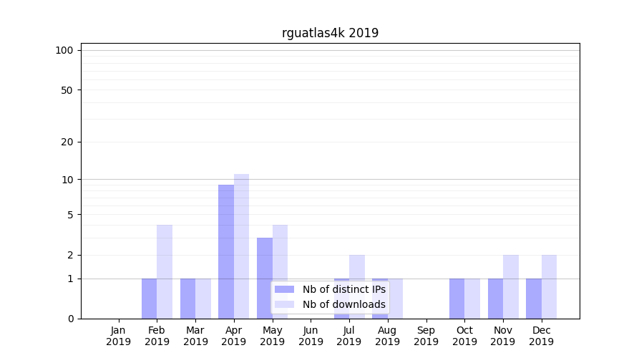Click the chart title rguatlas4k 2019
The width and height of the screenshot is (644, 358).
[x=330, y=33]
